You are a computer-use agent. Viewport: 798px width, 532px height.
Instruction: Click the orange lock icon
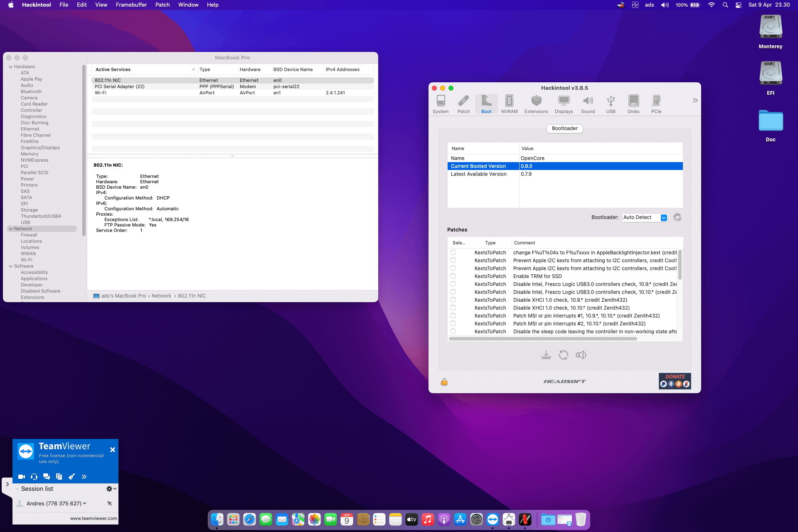coord(444,382)
